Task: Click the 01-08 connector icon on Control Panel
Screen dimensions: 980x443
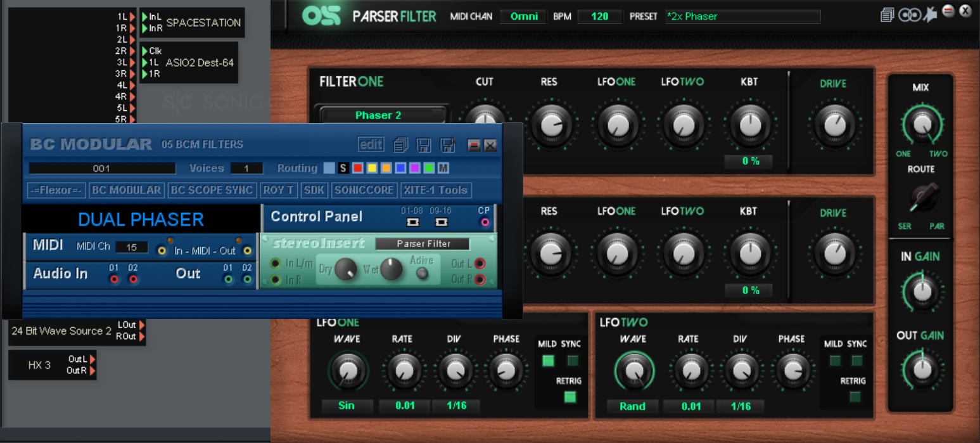Action: pyautogui.click(x=412, y=222)
